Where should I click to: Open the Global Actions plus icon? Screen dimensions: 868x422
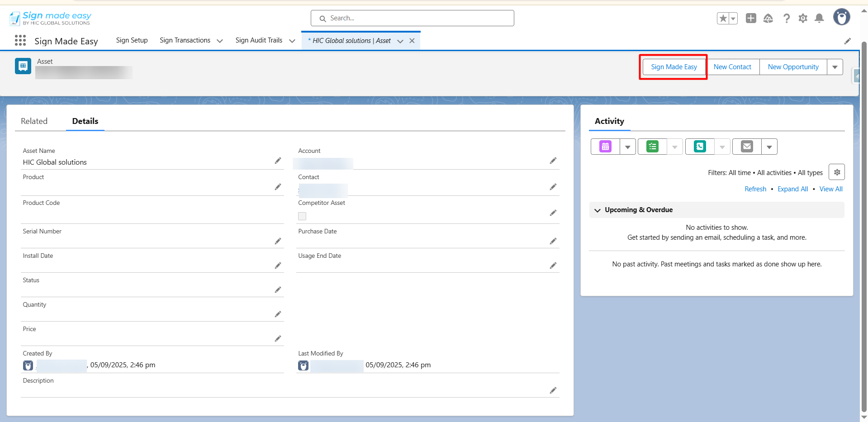pos(751,18)
